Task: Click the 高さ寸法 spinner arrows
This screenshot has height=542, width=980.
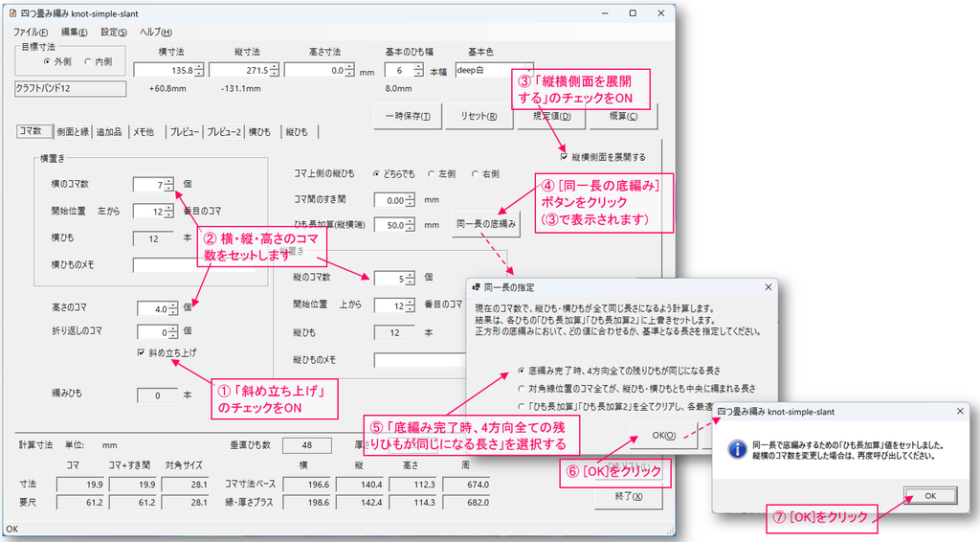Action: tap(350, 70)
